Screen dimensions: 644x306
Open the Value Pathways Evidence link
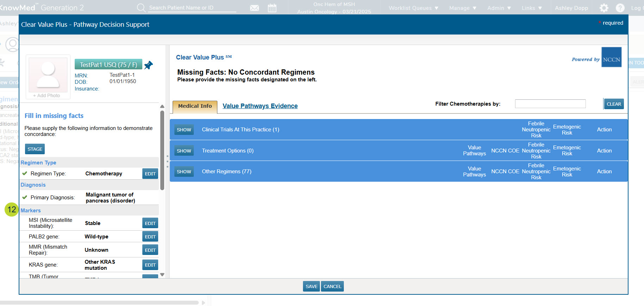coord(260,106)
